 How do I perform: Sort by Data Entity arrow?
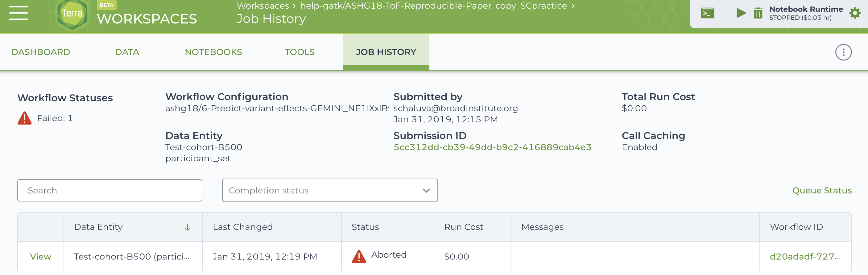187,227
